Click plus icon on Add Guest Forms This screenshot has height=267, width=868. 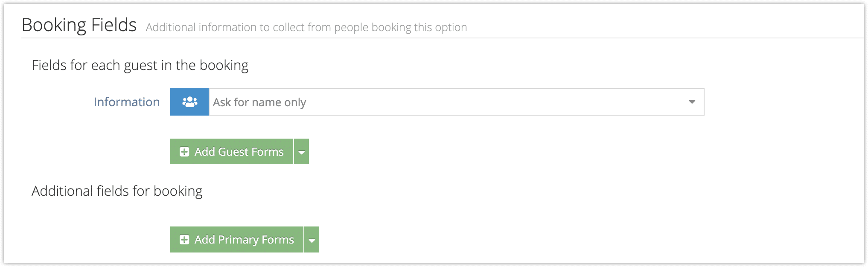click(184, 152)
